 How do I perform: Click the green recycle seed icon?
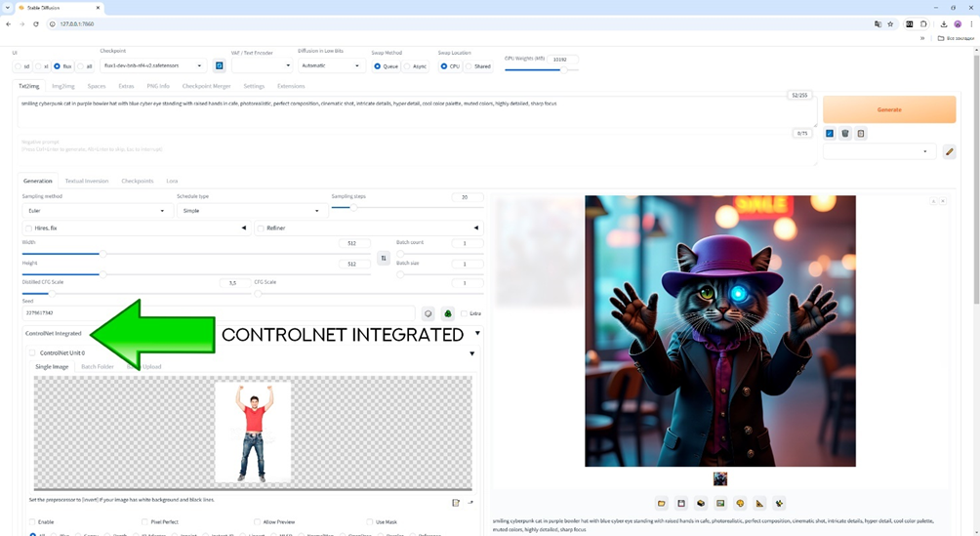coord(447,313)
